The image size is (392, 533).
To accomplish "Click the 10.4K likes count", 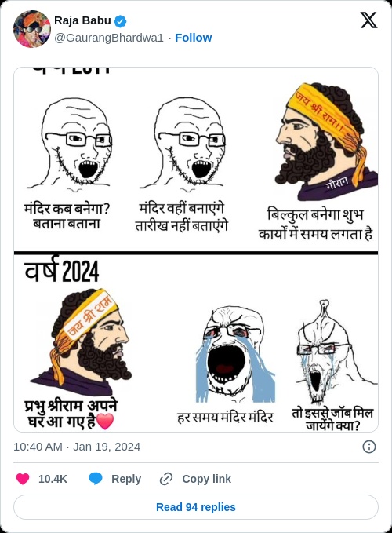I will [x=53, y=479].
